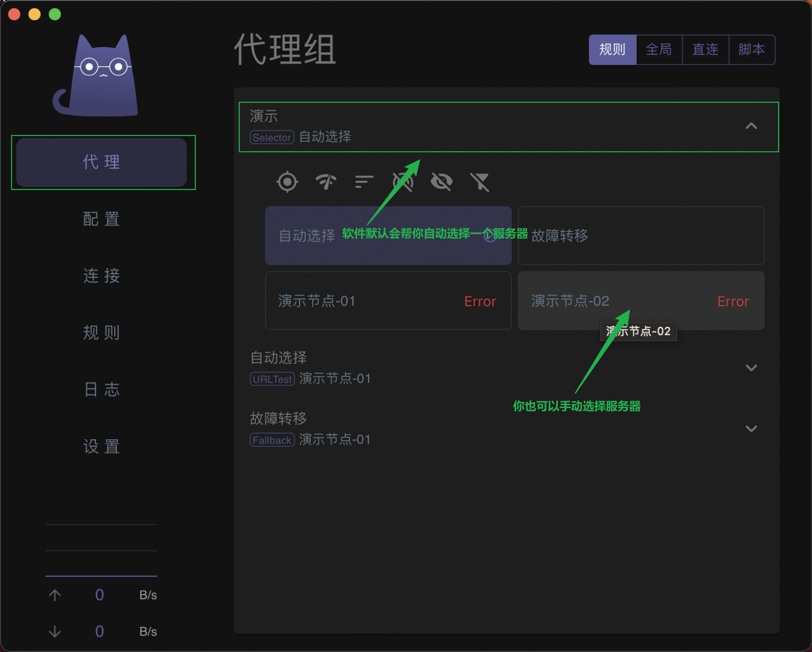Open the 配置 profiles page

pyautogui.click(x=101, y=219)
